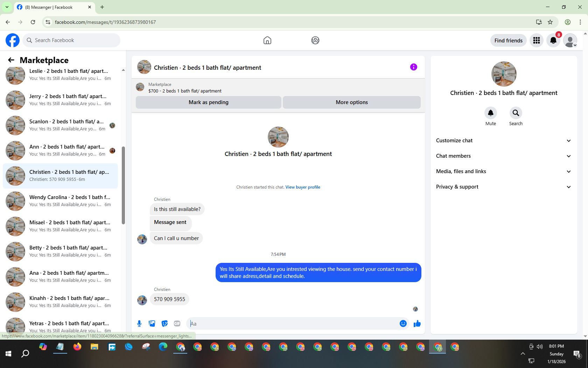Viewport: 588px width, 368px height.
Task: Open Scanlon's apartment conversation
Action: pos(60,125)
